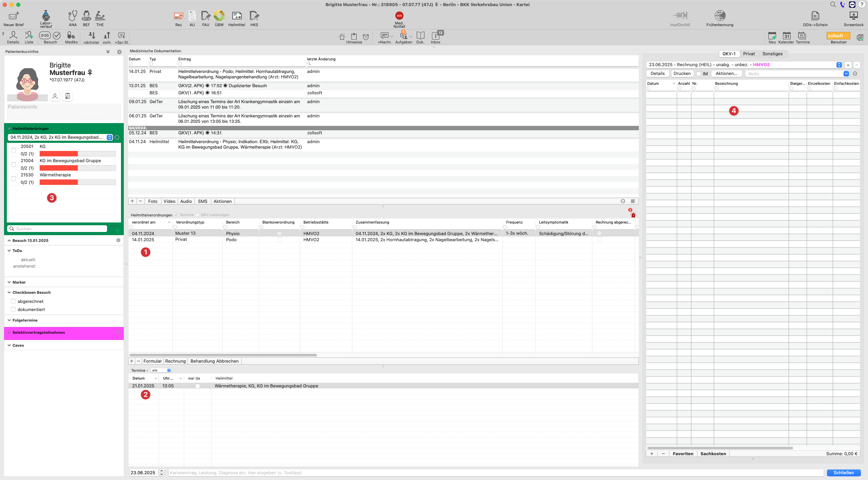Tick the war da checkbox for 21.01.2025
The height and width of the screenshot is (480, 868).
(198, 386)
